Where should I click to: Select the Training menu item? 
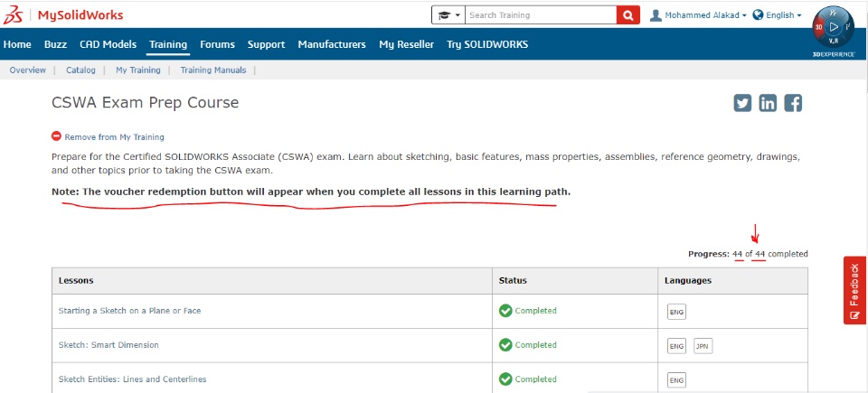168,44
